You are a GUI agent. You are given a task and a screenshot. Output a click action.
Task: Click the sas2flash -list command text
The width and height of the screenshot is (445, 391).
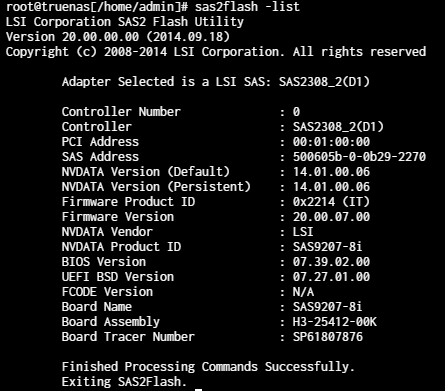247,7
